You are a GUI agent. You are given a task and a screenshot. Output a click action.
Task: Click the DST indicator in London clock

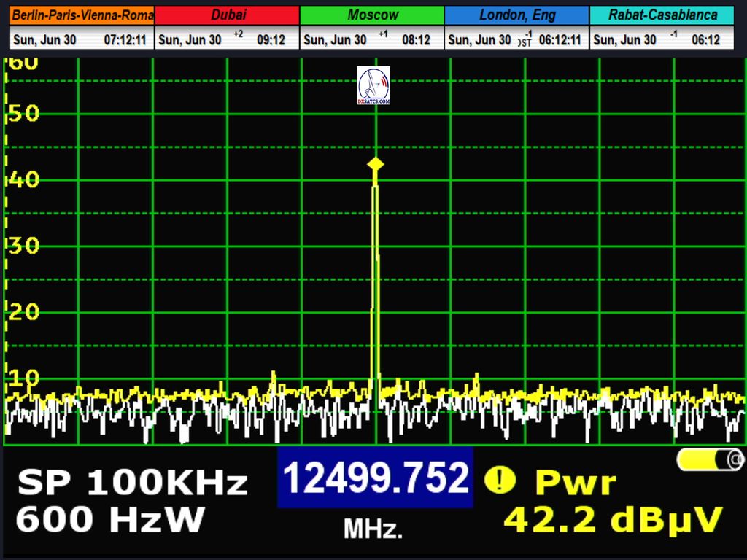coord(525,42)
